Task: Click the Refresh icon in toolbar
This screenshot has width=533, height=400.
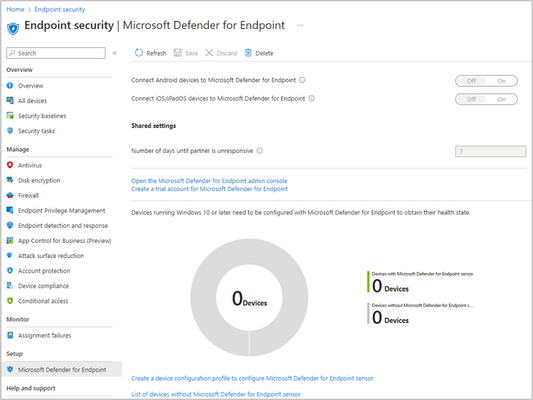Action: coord(139,53)
